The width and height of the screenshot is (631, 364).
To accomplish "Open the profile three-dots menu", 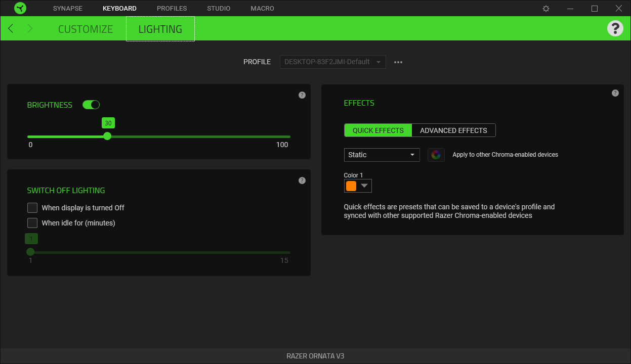I will [398, 62].
